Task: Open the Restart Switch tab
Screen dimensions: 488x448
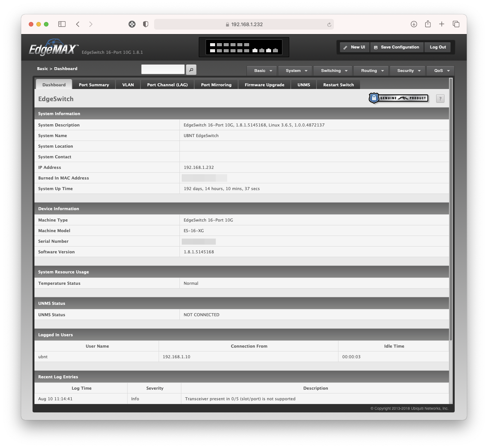Action: tap(338, 85)
